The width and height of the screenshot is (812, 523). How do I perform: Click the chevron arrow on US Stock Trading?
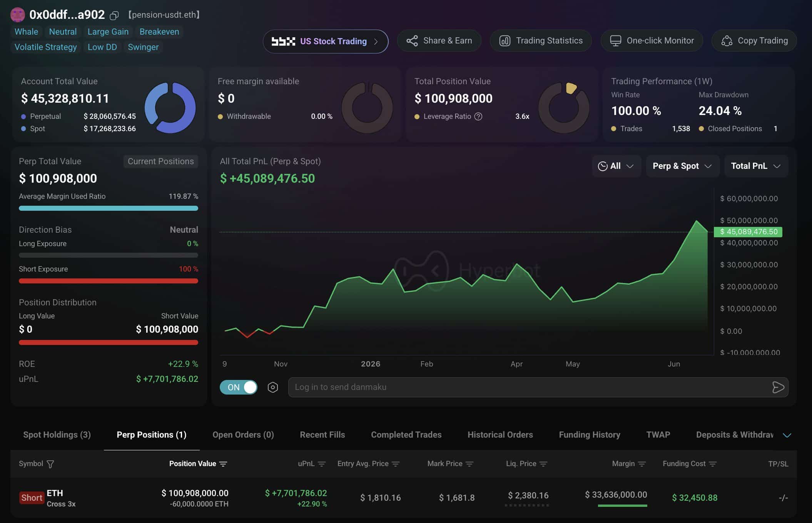(376, 42)
